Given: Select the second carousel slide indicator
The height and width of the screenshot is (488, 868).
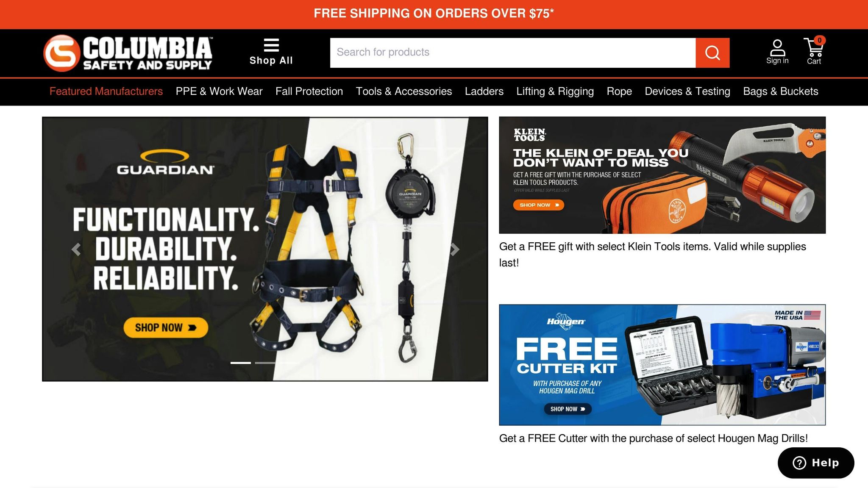Looking at the screenshot, I should pos(265,363).
